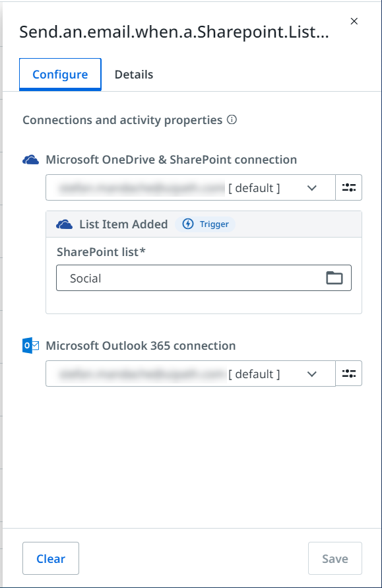Screen dimensions: 382x588
Task: Open settings for the Outlook 365 connection
Action: (x=348, y=374)
